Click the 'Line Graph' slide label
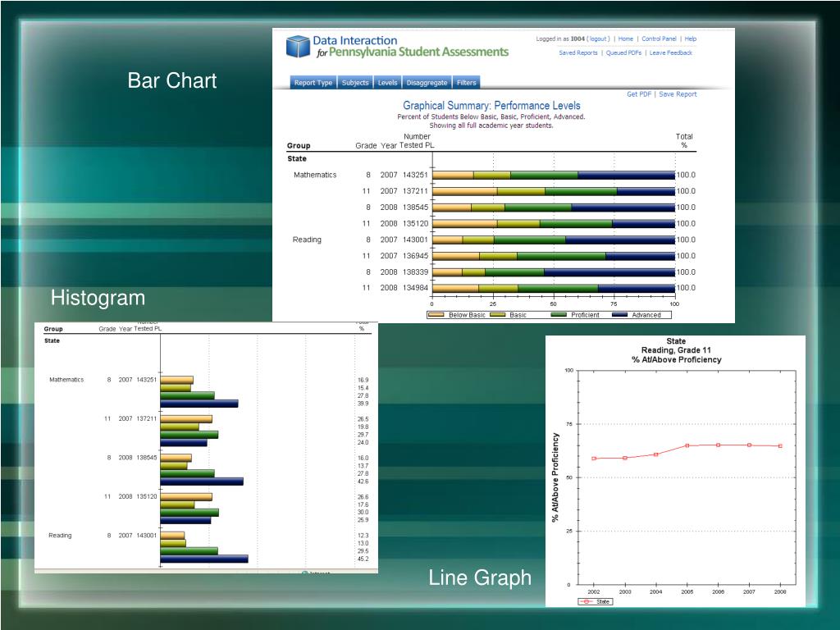Viewport: 840px width, 630px height. (480, 577)
